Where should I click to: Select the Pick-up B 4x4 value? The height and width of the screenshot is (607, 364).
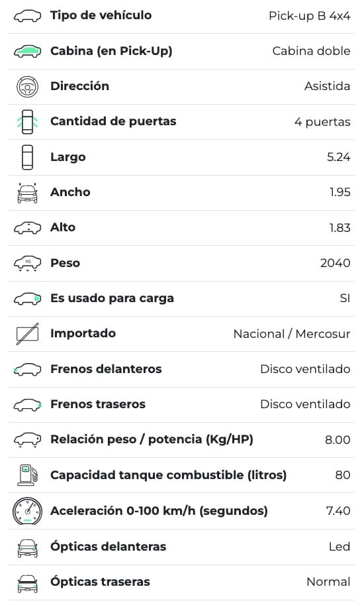click(x=310, y=16)
